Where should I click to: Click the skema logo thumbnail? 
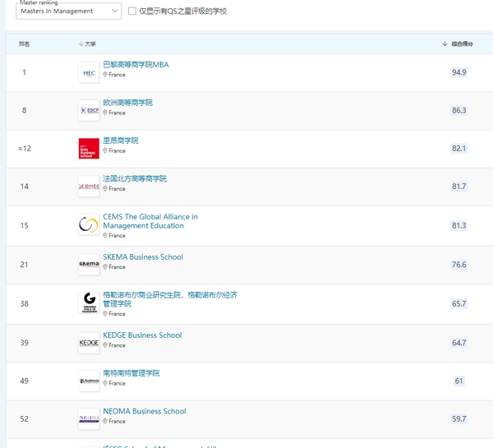[89, 265]
